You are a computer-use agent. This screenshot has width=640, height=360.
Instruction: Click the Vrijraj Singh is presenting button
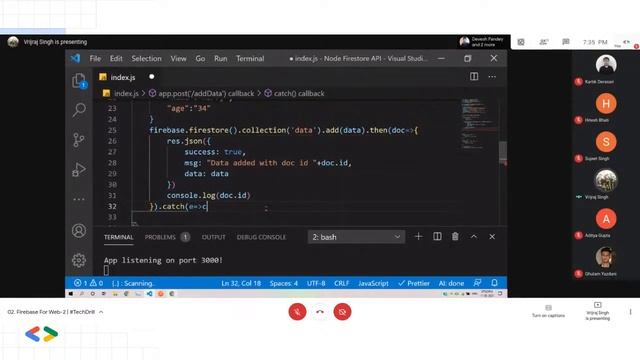coord(598,311)
